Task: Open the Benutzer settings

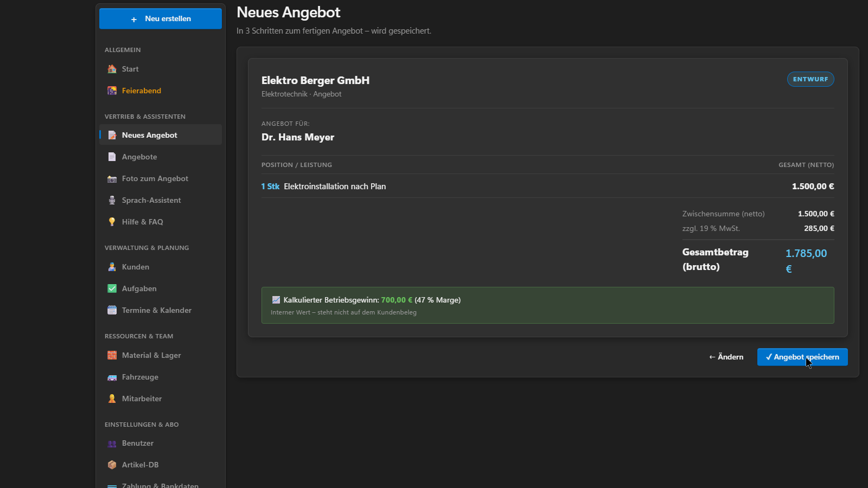Action: [x=161, y=444]
